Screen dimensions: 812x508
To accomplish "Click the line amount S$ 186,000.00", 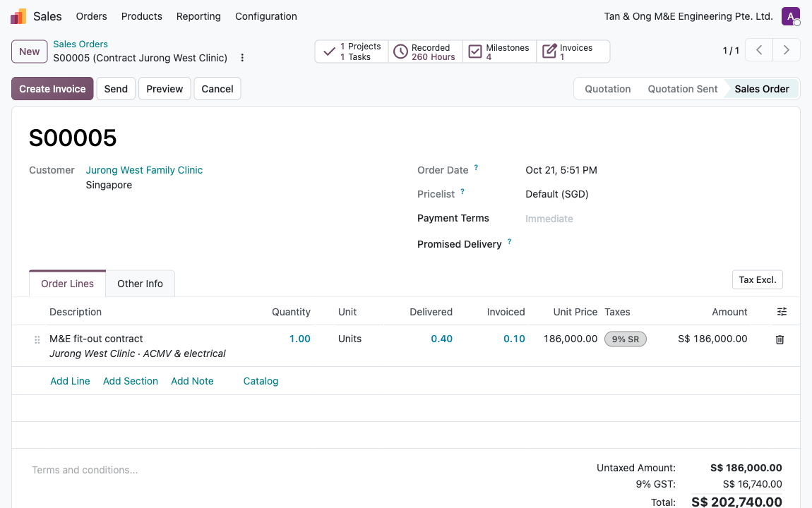I will pyautogui.click(x=712, y=339).
